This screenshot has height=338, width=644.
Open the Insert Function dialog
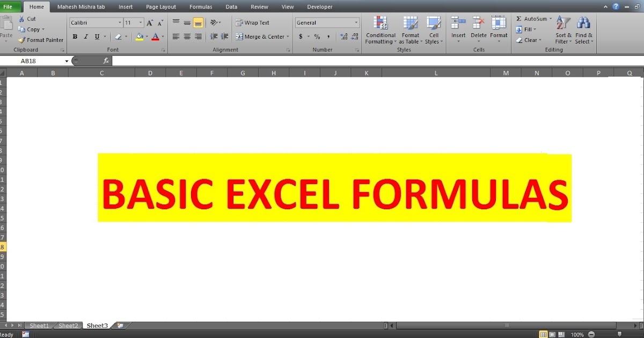coord(106,61)
